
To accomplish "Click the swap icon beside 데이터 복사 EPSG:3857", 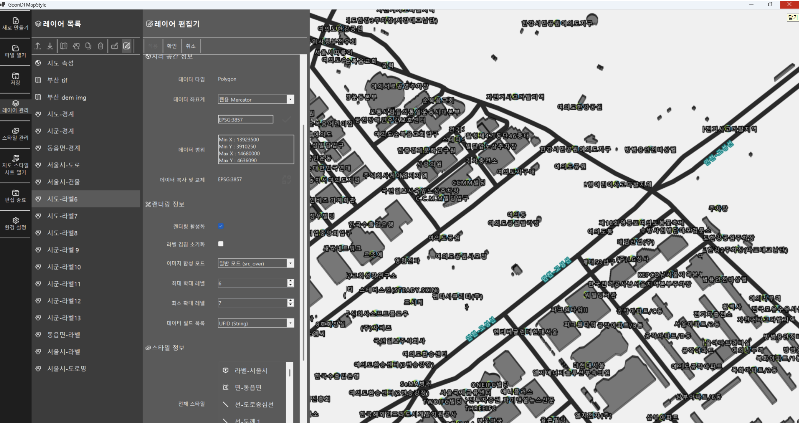I will pos(286,179).
